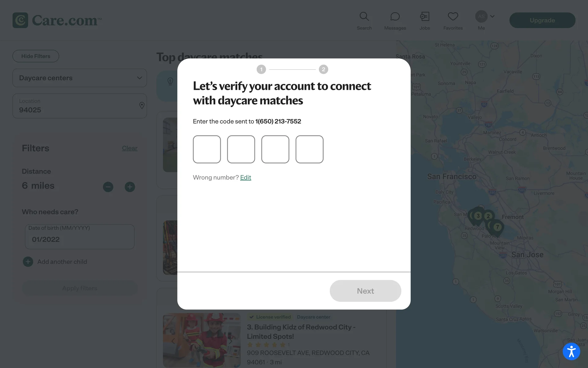Expand the Daycare centers dropdown
This screenshot has width=588, height=368.
pyautogui.click(x=80, y=78)
